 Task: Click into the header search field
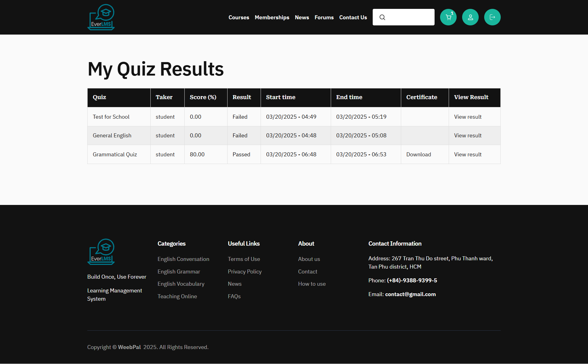pos(410,17)
